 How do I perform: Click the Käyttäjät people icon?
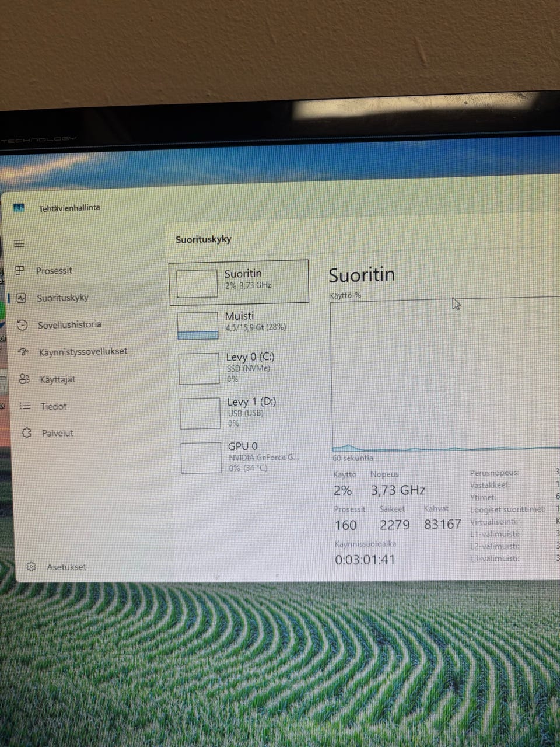(x=24, y=379)
